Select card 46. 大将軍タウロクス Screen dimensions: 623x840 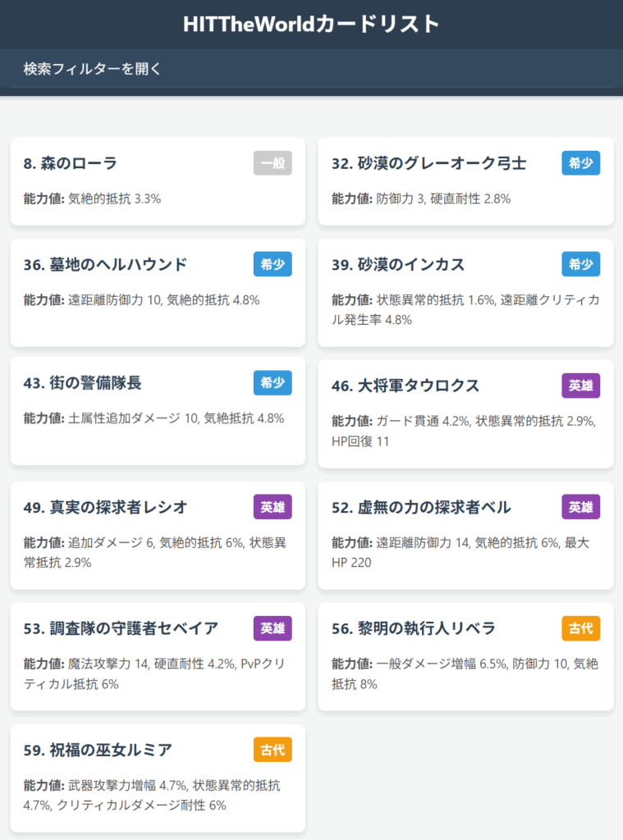(405, 386)
